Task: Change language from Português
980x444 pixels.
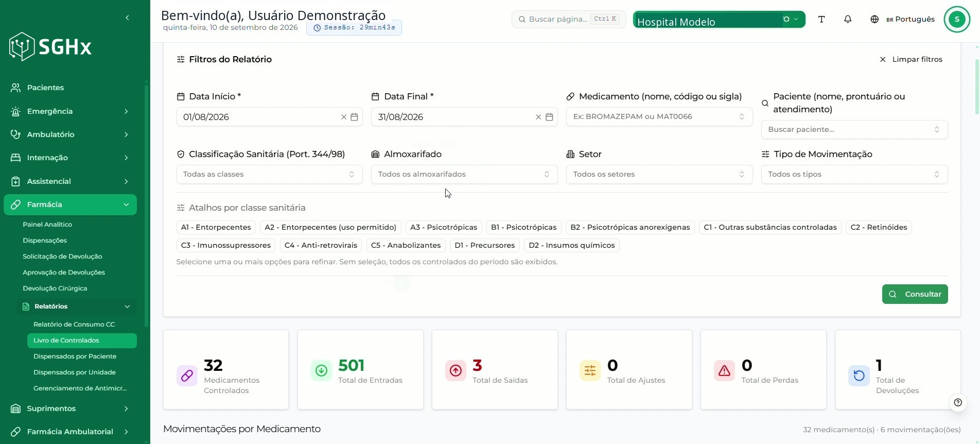Action: pos(902,19)
